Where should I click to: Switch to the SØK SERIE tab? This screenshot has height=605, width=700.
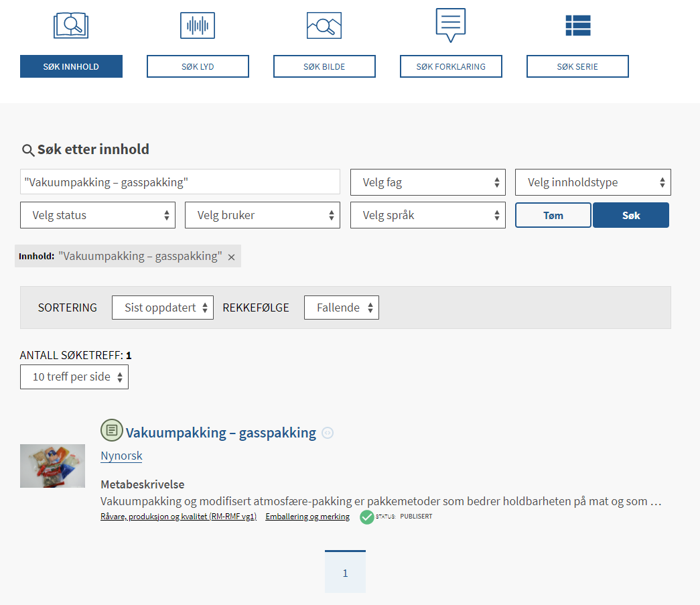(577, 66)
